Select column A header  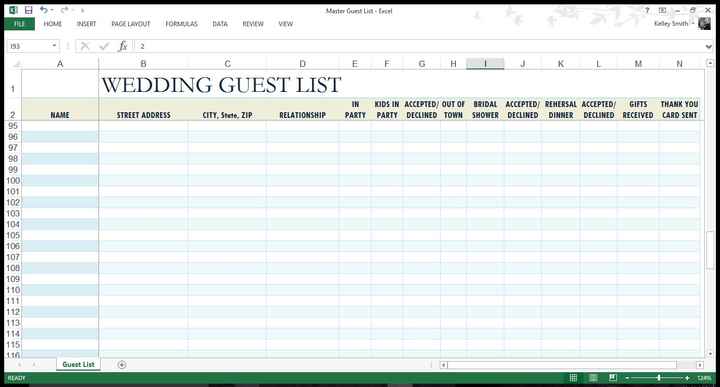60,64
